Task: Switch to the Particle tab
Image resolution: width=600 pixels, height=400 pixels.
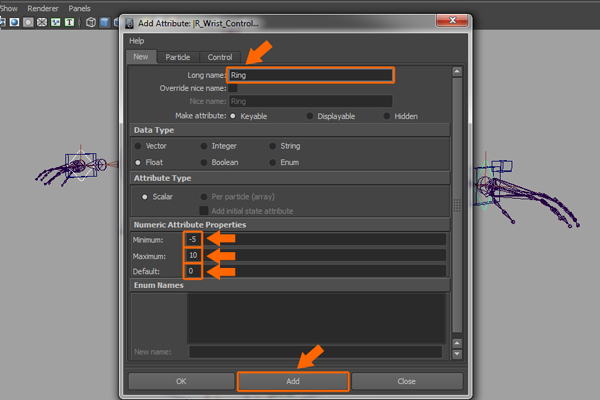Action: (178, 57)
